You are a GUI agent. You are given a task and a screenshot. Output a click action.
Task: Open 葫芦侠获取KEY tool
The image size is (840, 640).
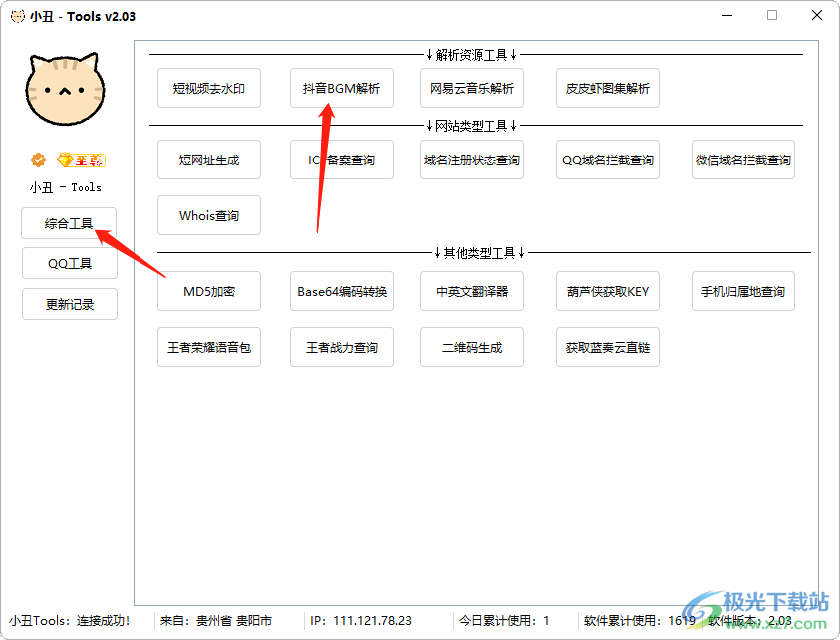click(608, 291)
